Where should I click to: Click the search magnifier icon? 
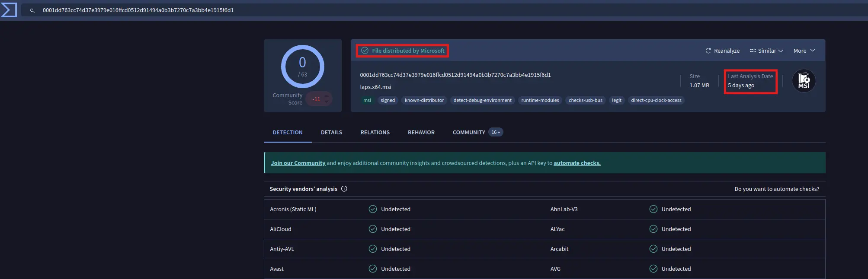(32, 10)
